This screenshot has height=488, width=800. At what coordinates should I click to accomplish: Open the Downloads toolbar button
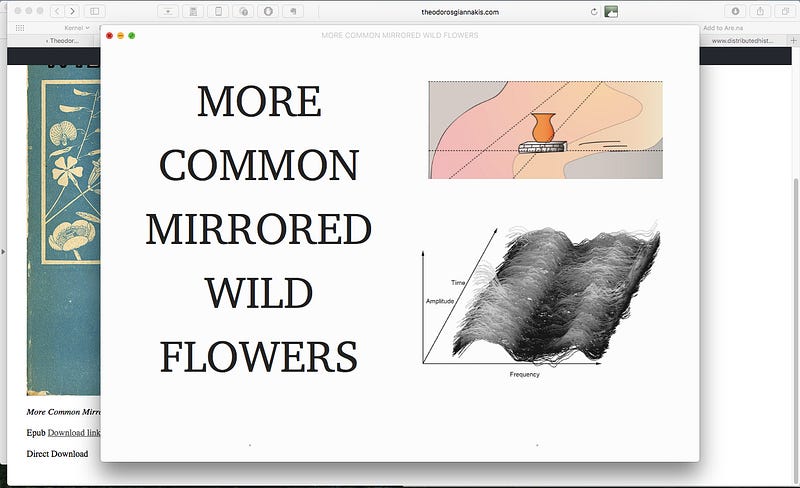point(736,11)
